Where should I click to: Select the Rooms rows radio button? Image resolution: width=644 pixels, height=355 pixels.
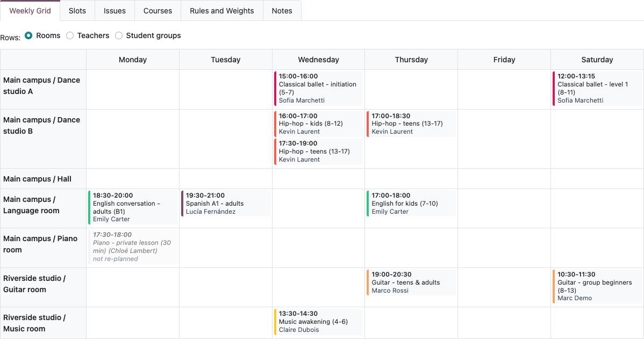point(28,35)
